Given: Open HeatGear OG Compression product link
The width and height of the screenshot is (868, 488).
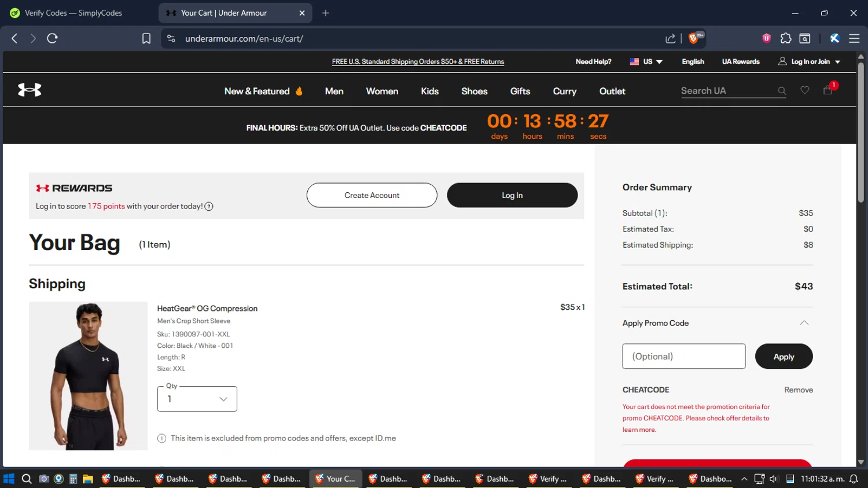Looking at the screenshot, I should (207, 309).
